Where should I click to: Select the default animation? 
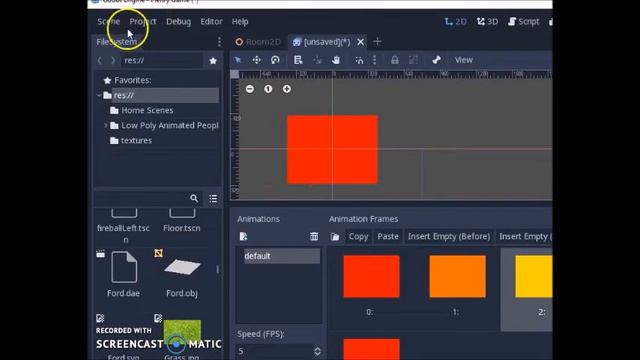[x=282, y=256]
